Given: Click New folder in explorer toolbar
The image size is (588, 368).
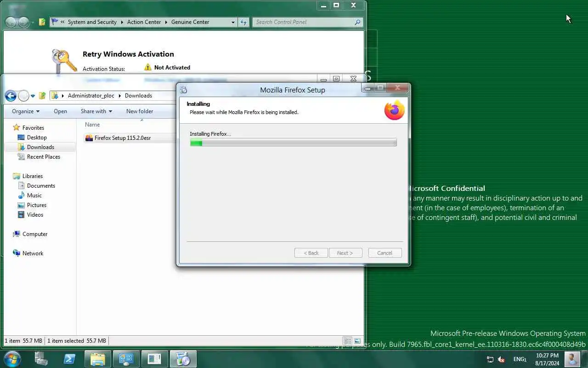Looking at the screenshot, I should (x=140, y=111).
